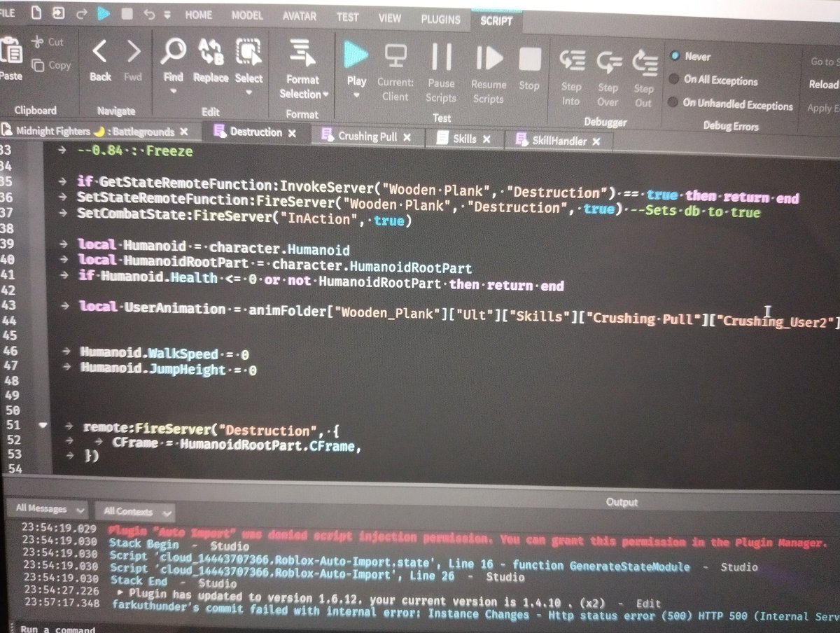The width and height of the screenshot is (840, 633).
Task: Click the Humanoid.WalkSpeed line 46
Action: [x=164, y=353]
